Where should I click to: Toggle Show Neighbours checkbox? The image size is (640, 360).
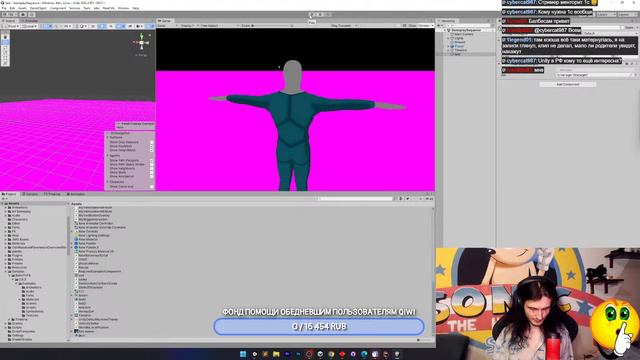tap(152, 169)
